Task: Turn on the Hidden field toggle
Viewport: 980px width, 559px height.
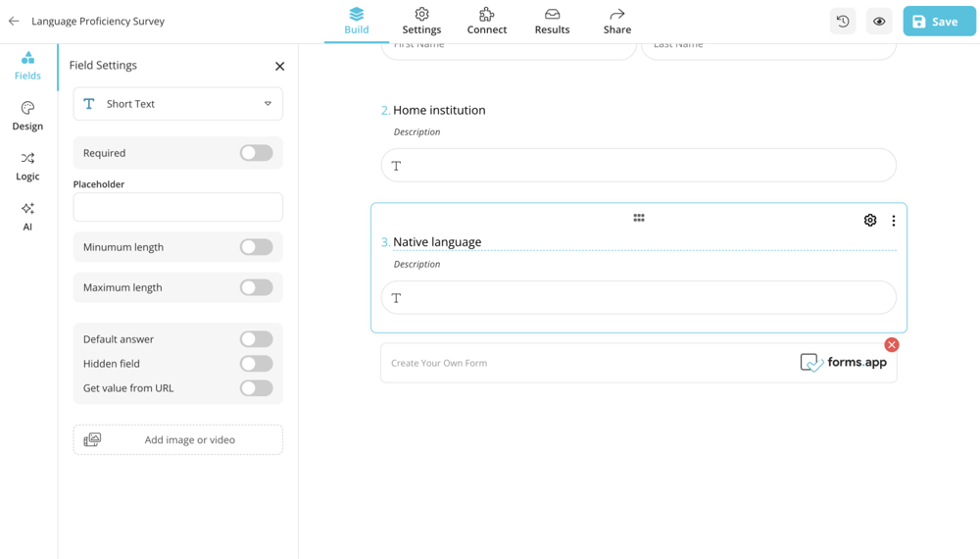Action: tap(256, 364)
